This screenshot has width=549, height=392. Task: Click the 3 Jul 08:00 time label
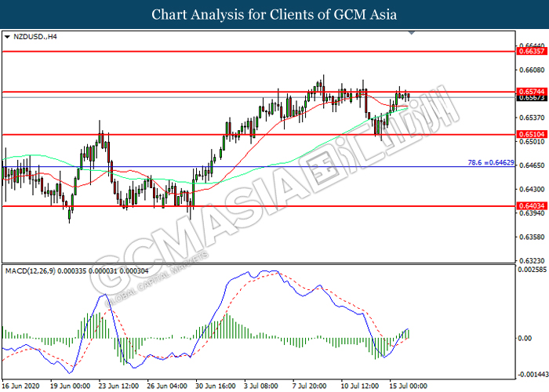pos(261,386)
